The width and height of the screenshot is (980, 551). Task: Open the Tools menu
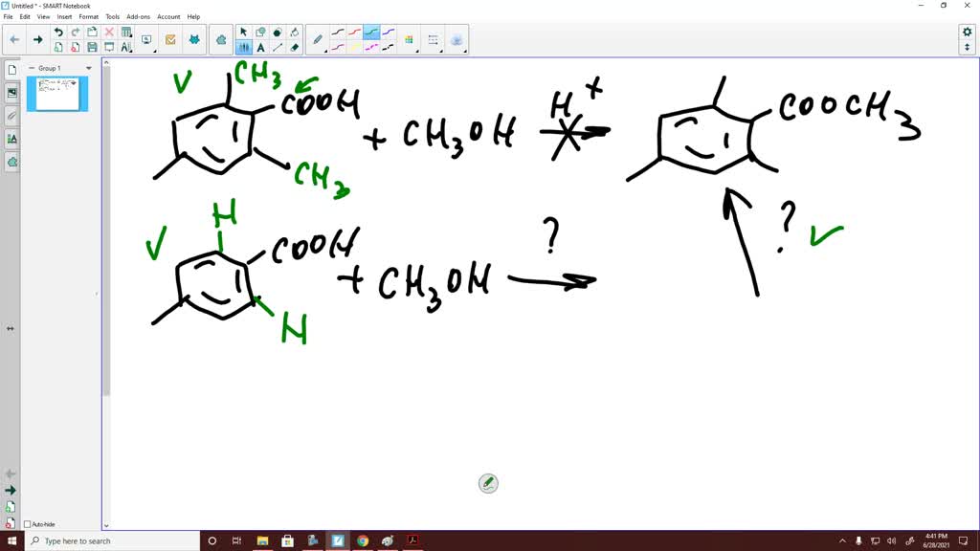[x=112, y=16]
